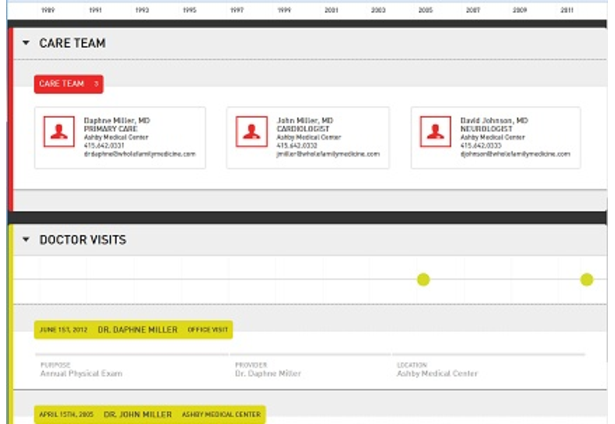615x424 pixels.
Task: Select the Daphne Miller, MD name
Action: [117, 120]
